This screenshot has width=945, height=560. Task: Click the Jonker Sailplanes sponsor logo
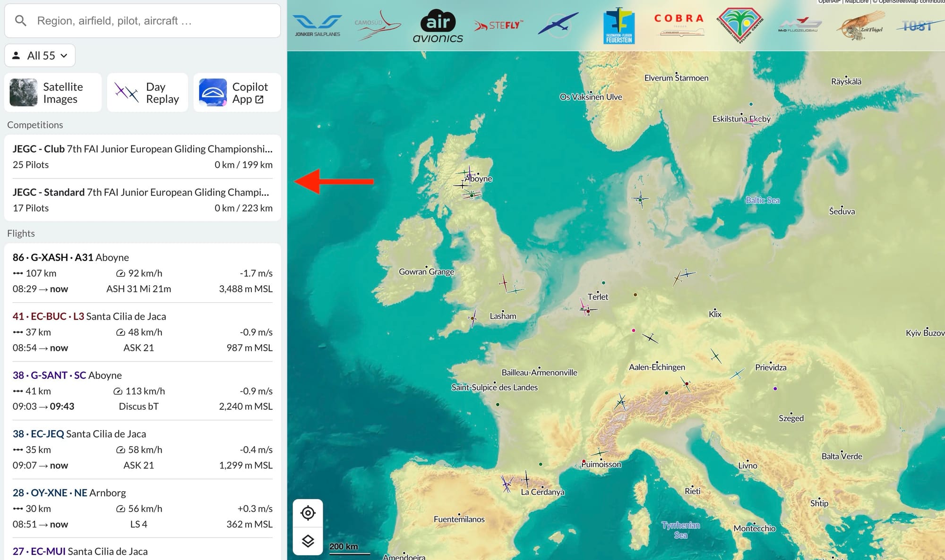point(318,25)
